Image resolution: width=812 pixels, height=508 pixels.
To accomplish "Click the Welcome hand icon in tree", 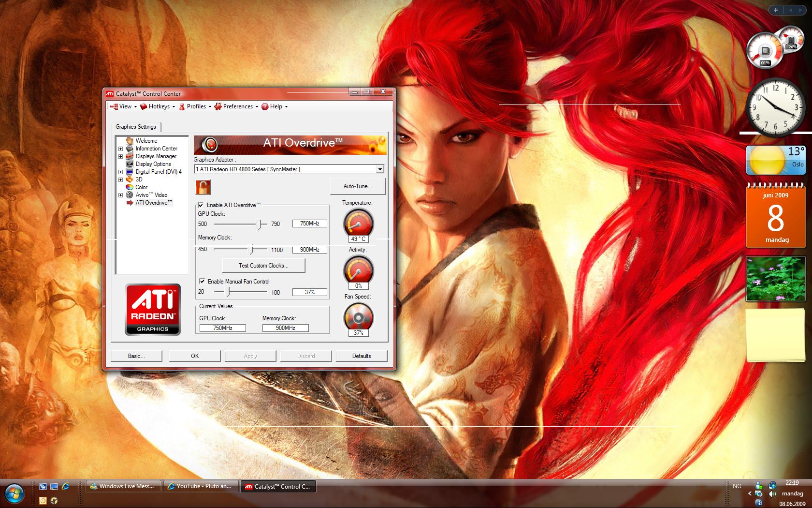I will pyautogui.click(x=130, y=141).
